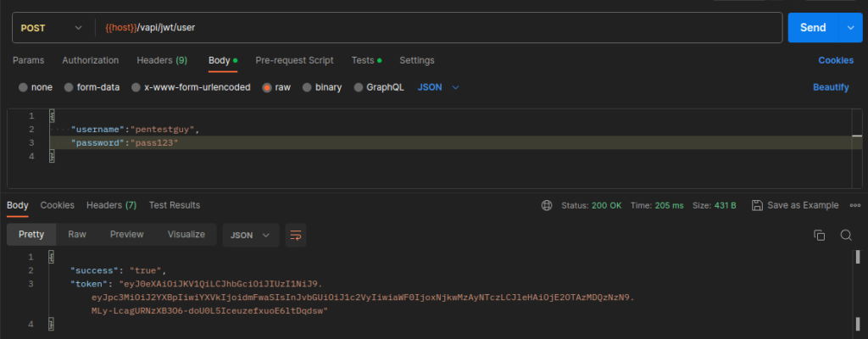Open the Send options dropdown arrow
Image resolution: width=868 pixels, height=339 pixels.
[851, 28]
